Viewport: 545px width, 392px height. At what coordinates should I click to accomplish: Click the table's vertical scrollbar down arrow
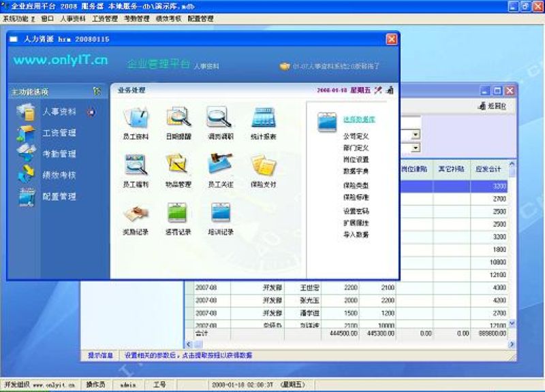(x=513, y=325)
